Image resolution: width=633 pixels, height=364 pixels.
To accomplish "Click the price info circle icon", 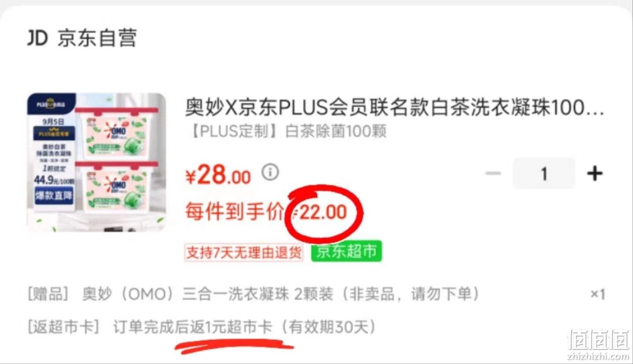I will [270, 172].
